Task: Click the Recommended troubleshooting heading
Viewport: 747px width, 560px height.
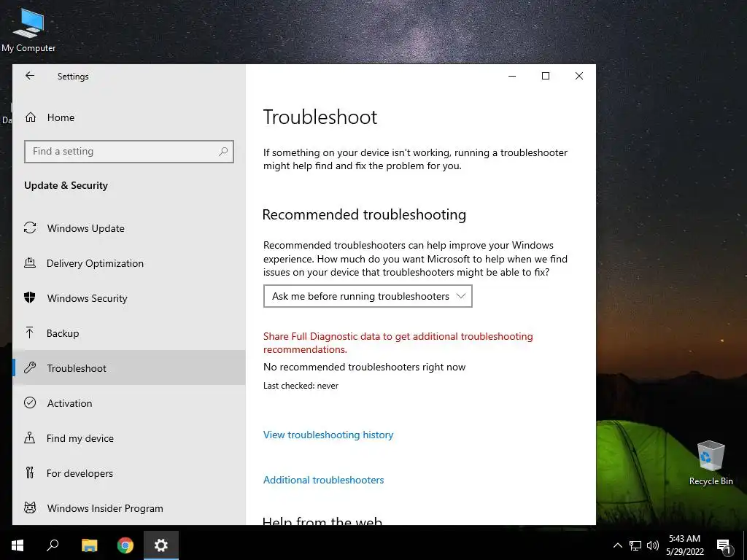Action: (365, 215)
